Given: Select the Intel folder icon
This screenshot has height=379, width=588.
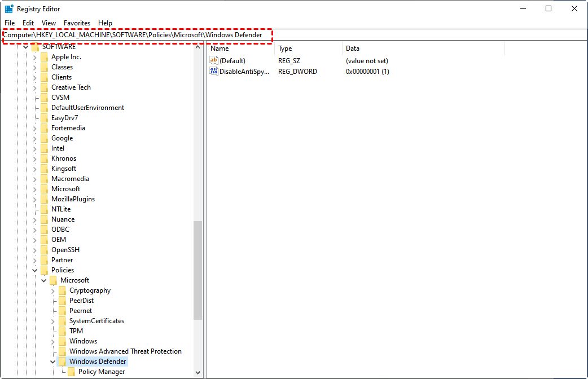Looking at the screenshot, I should [x=44, y=148].
